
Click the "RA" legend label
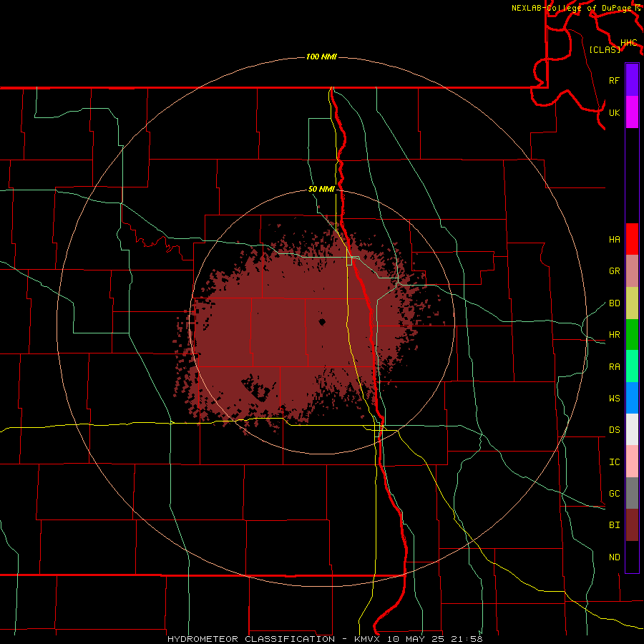tap(614, 367)
